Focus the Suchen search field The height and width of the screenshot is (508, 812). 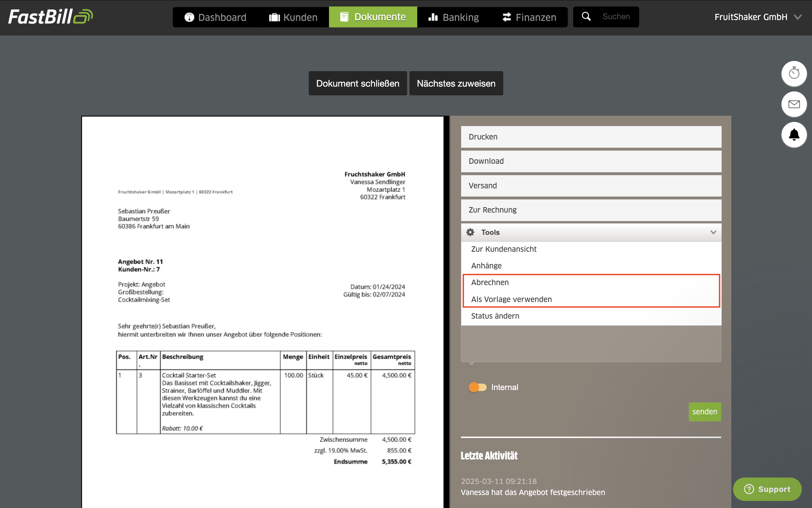click(616, 16)
